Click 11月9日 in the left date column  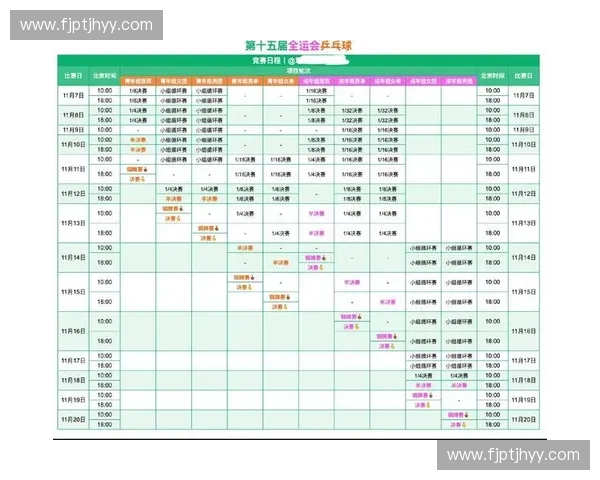click(73, 130)
